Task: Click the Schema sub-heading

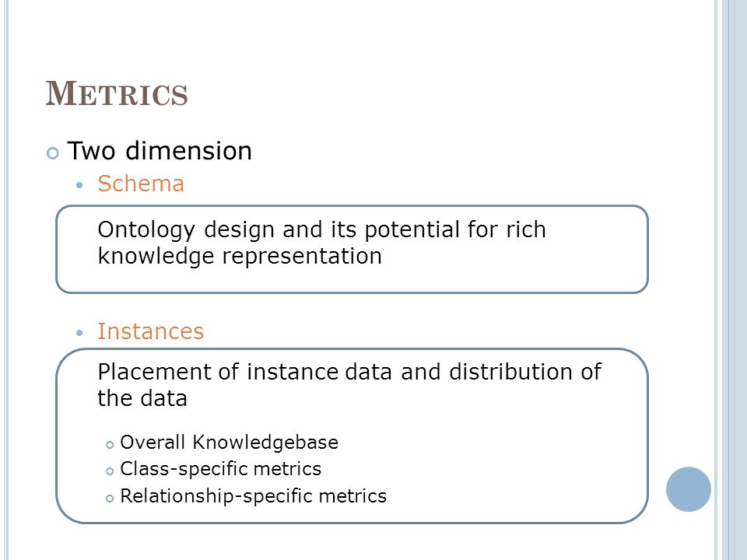Action: coord(141,184)
